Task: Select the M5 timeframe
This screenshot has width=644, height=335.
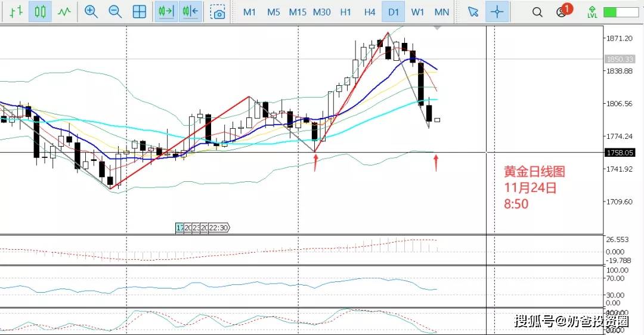Action: (x=274, y=13)
